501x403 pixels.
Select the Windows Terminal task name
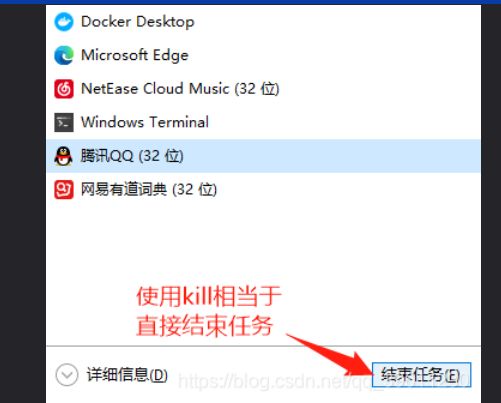[x=145, y=122]
